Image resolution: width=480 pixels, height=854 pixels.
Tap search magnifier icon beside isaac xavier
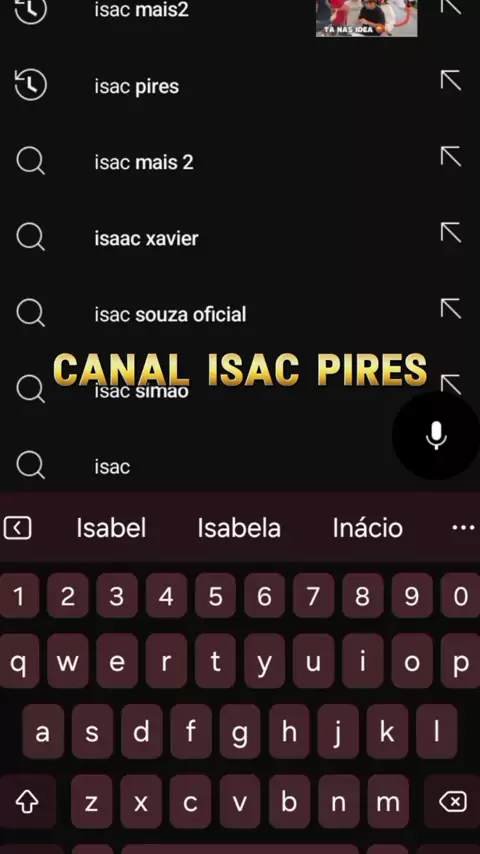coord(31,237)
